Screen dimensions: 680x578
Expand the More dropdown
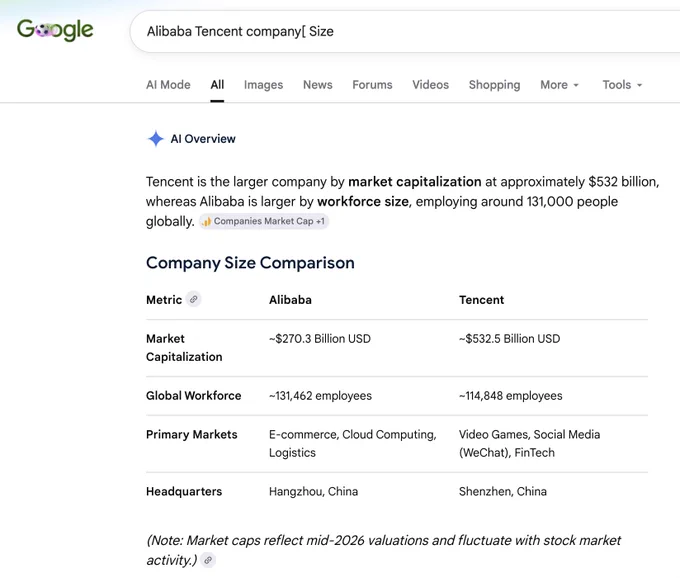(559, 85)
